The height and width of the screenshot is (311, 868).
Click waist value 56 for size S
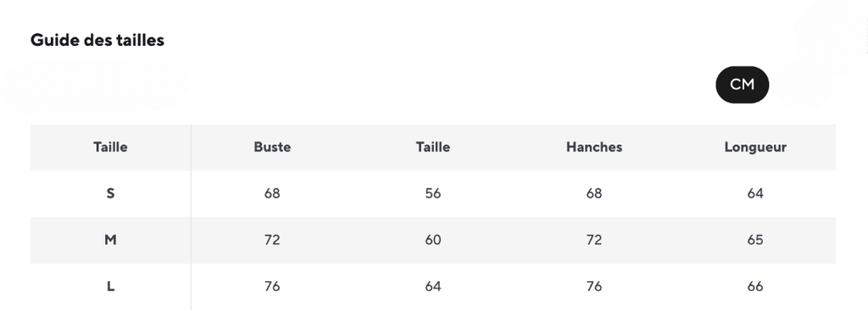coord(433,194)
